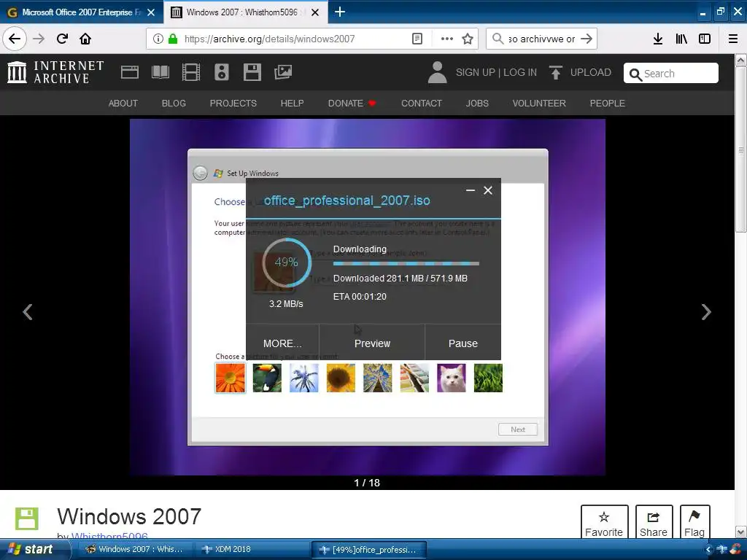
Task: Click the page scrollbar down arrow
Action: [740, 532]
